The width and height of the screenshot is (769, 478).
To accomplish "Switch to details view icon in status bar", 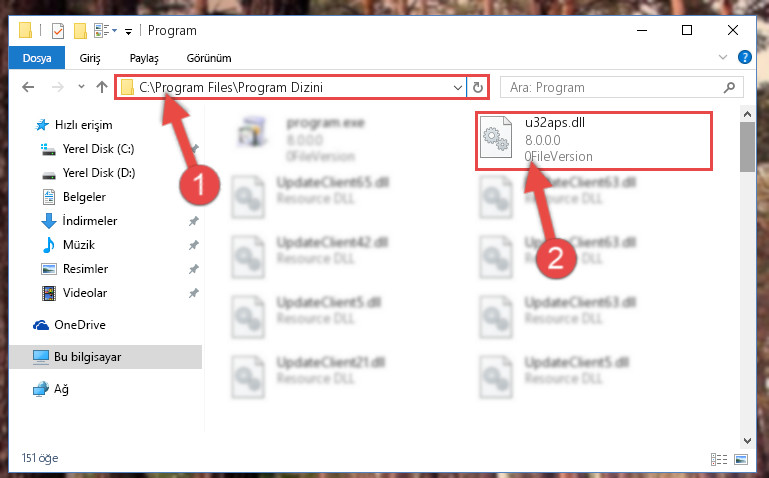I will [x=719, y=459].
